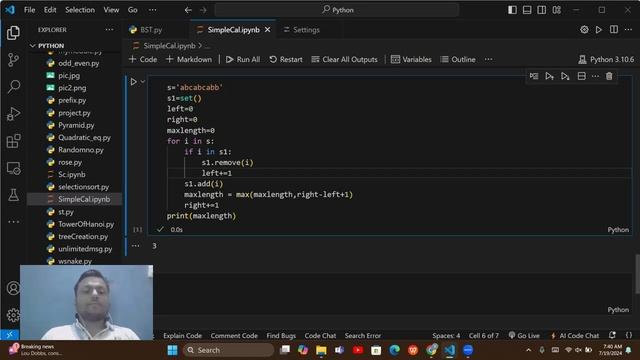Collapse the PYTHON folder in Explorer
The image size is (640, 360).
point(33,46)
